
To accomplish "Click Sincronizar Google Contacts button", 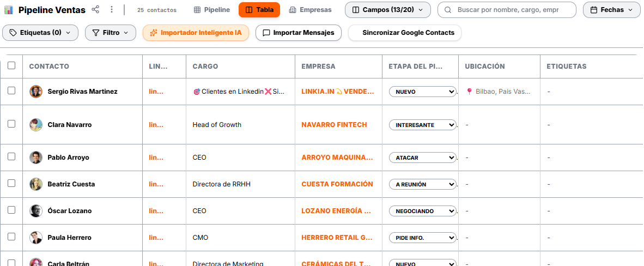I will (x=405, y=33).
